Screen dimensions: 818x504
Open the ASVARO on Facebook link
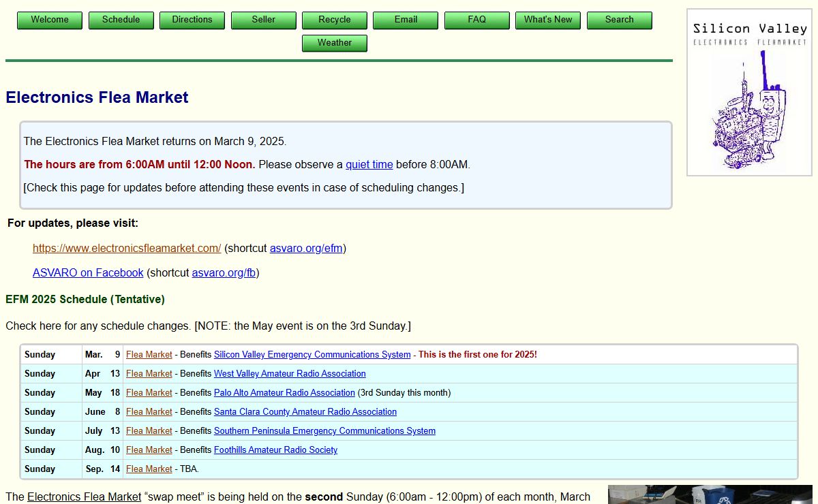tap(88, 272)
